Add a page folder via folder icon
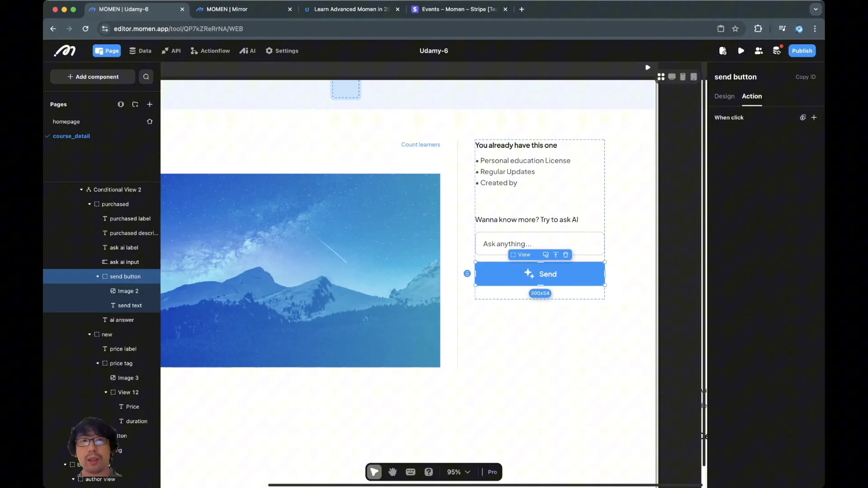This screenshot has height=488, width=868. [x=135, y=104]
